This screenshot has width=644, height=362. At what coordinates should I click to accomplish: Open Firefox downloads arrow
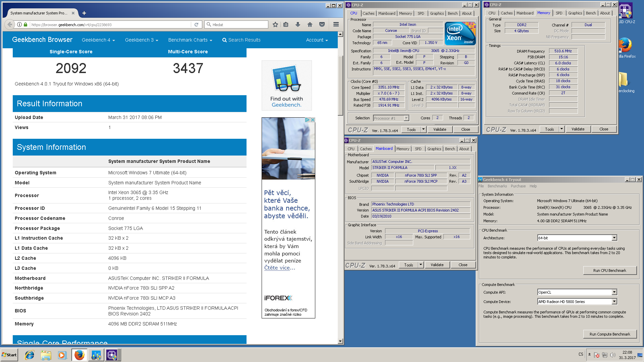coord(298,24)
